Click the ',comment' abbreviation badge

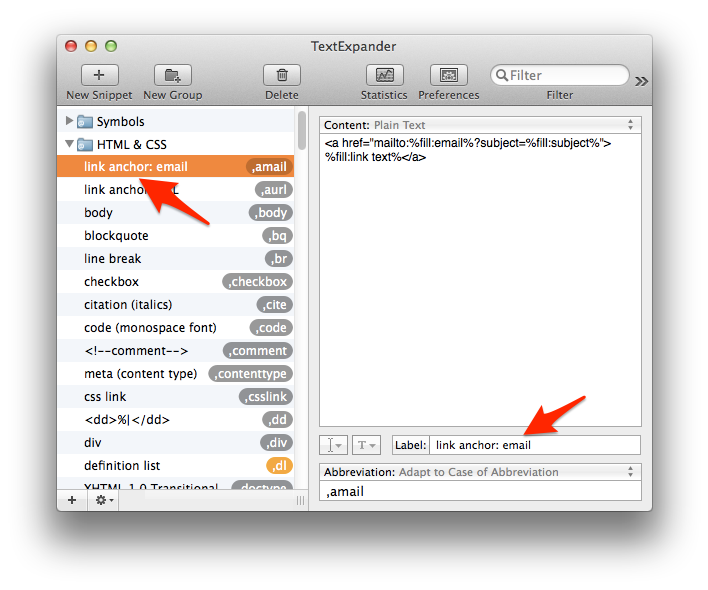point(258,351)
